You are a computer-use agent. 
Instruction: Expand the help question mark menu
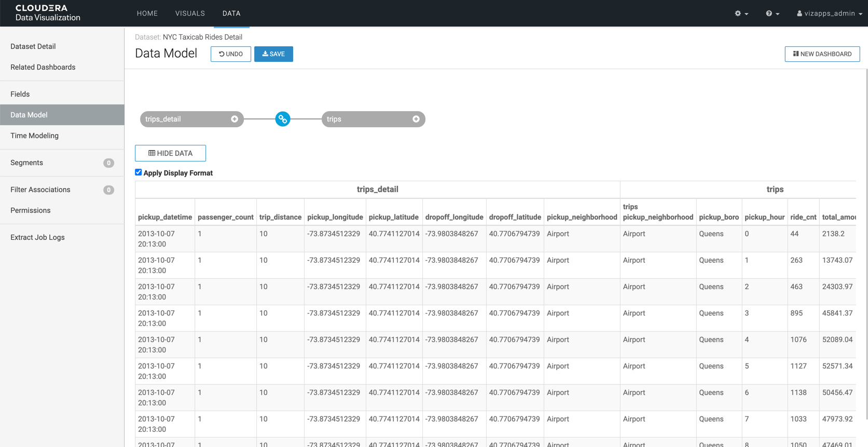click(772, 13)
